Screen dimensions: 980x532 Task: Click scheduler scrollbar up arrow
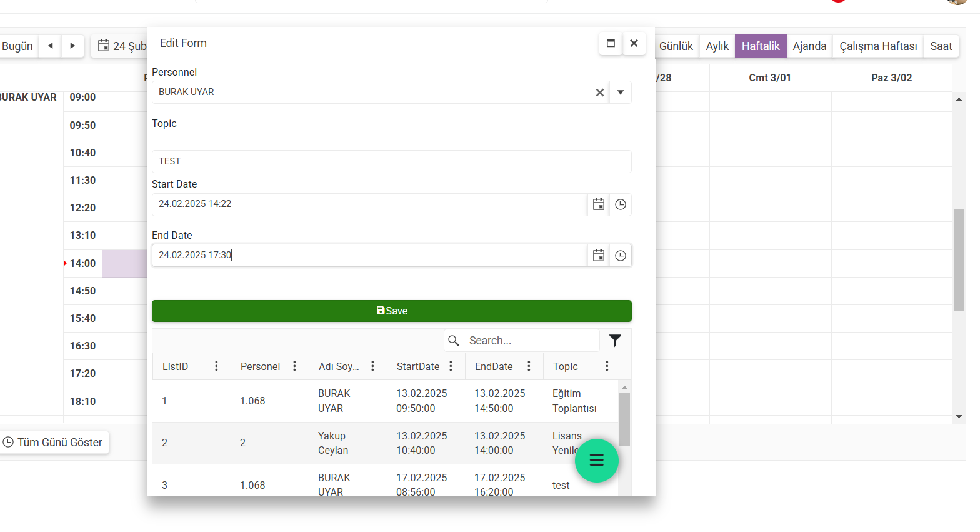coord(959,99)
